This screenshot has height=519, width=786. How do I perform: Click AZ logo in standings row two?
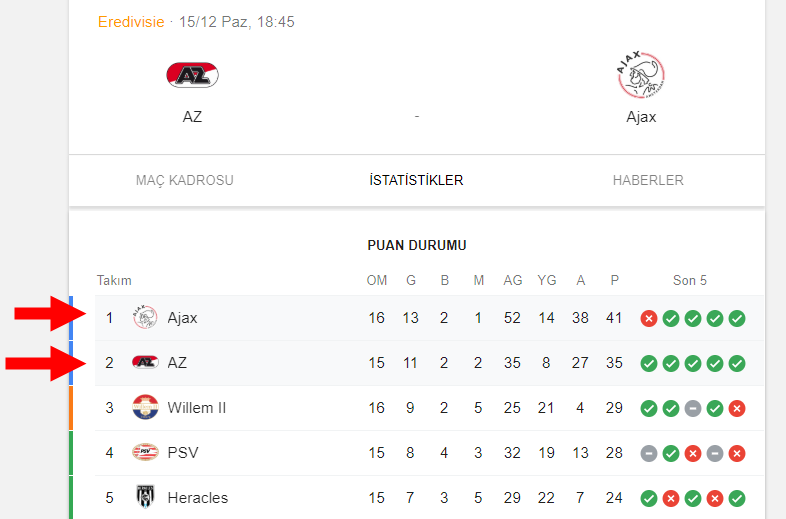tap(145, 362)
